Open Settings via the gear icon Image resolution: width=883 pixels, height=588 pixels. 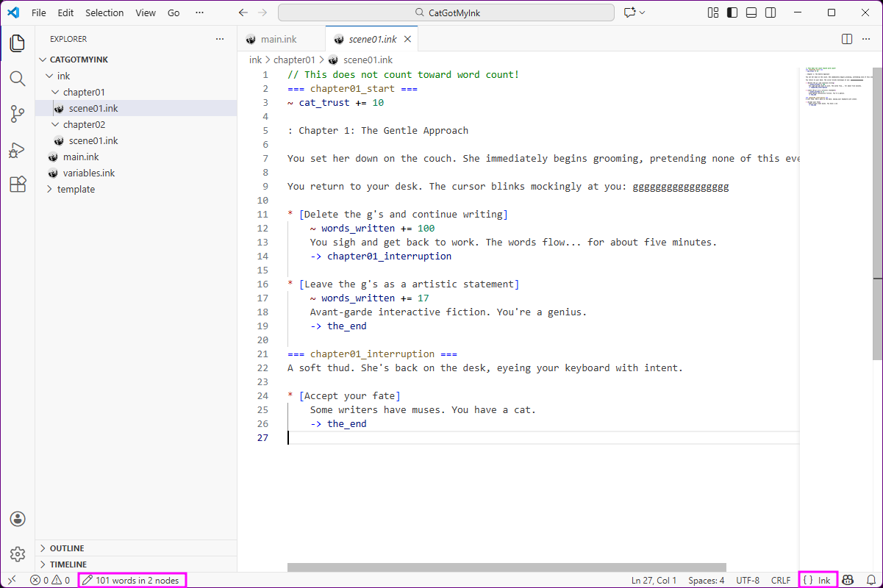tap(17, 553)
